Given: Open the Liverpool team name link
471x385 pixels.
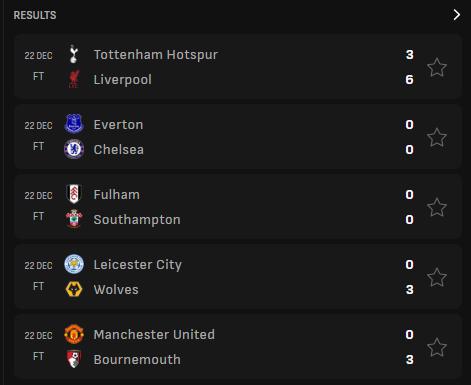Looking at the screenshot, I should click(123, 80).
